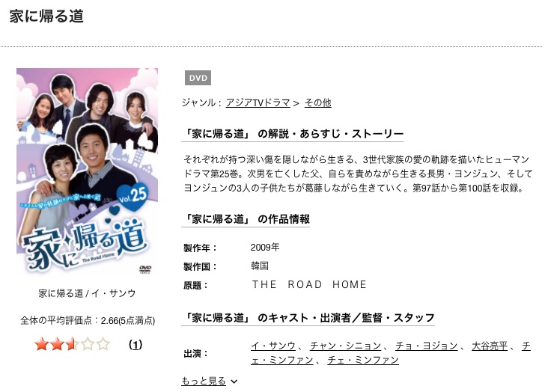Viewport: 542px width, 392px height.
Task: Click the first red rating star
Action: click(41, 344)
